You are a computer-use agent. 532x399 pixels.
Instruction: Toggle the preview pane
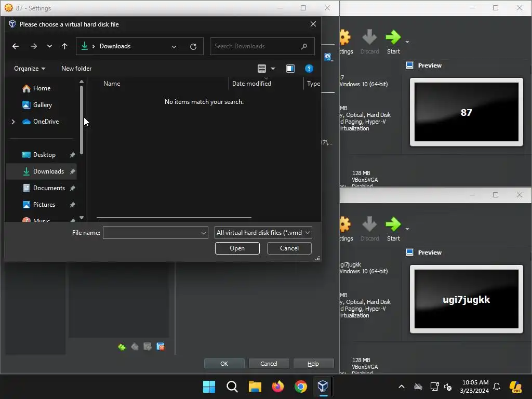[x=290, y=69]
